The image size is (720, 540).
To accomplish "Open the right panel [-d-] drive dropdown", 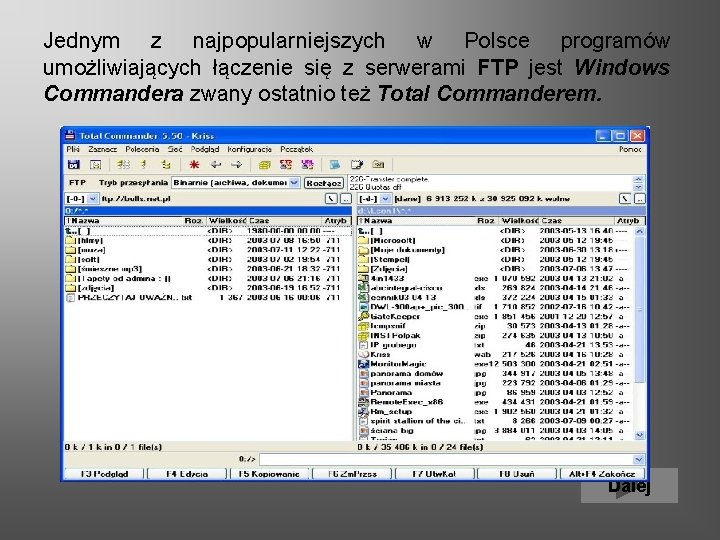I will click(385, 199).
